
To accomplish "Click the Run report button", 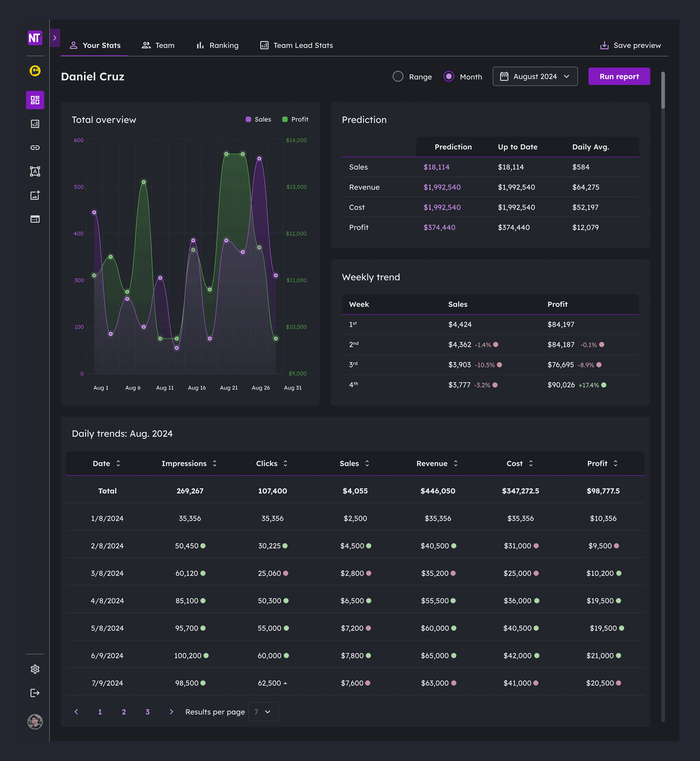I will point(619,76).
